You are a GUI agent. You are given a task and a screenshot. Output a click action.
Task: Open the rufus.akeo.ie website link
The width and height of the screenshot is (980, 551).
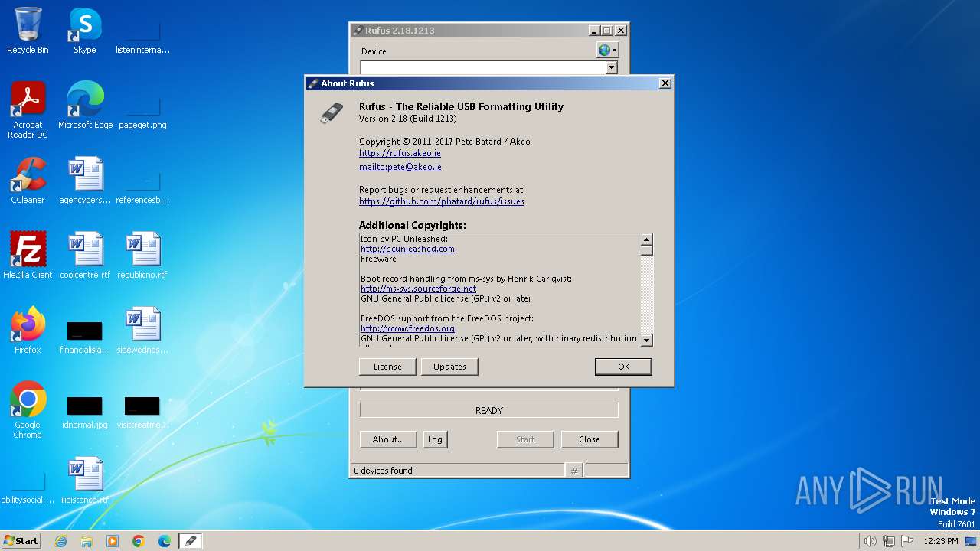pyautogui.click(x=400, y=153)
